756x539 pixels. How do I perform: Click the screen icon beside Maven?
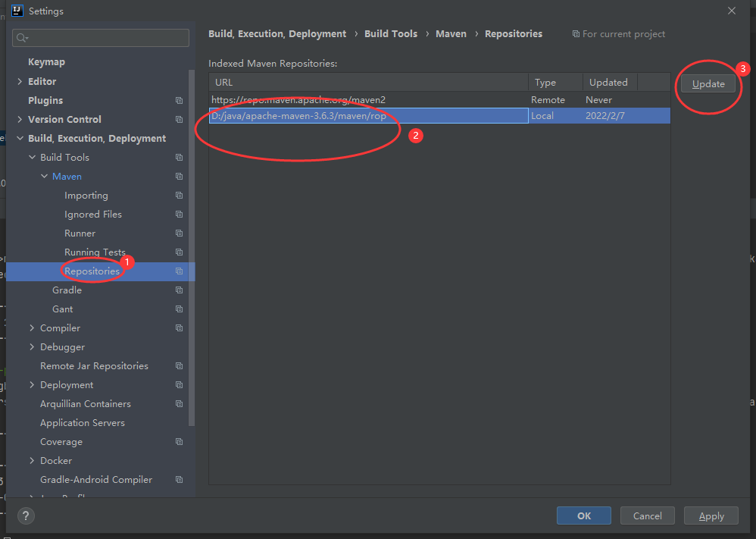point(179,176)
